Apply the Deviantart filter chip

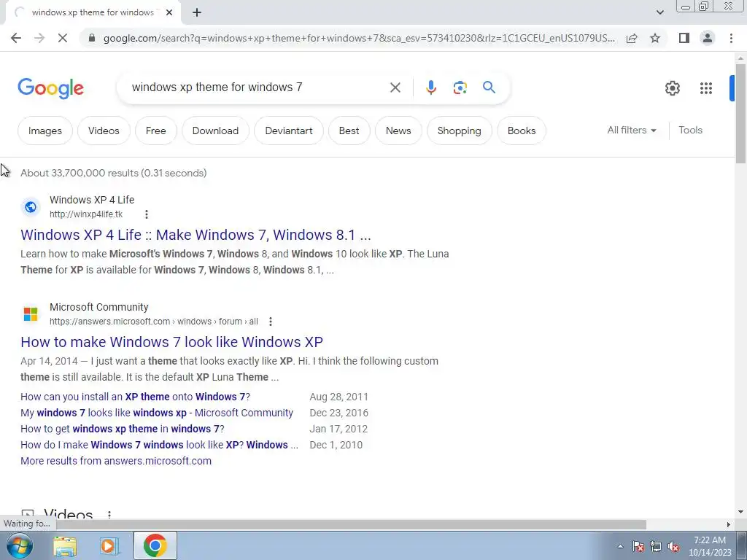click(x=289, y=131)
